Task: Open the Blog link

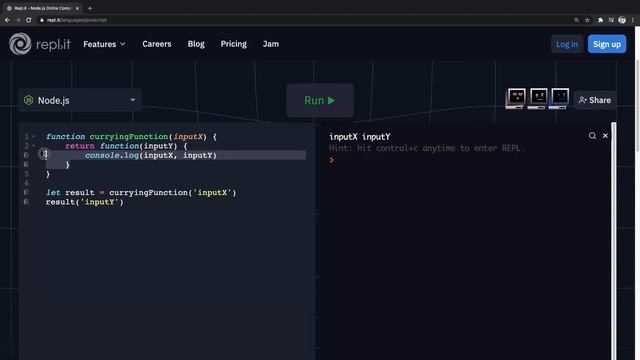Action: pyautogui.click(x=196, y=44)
